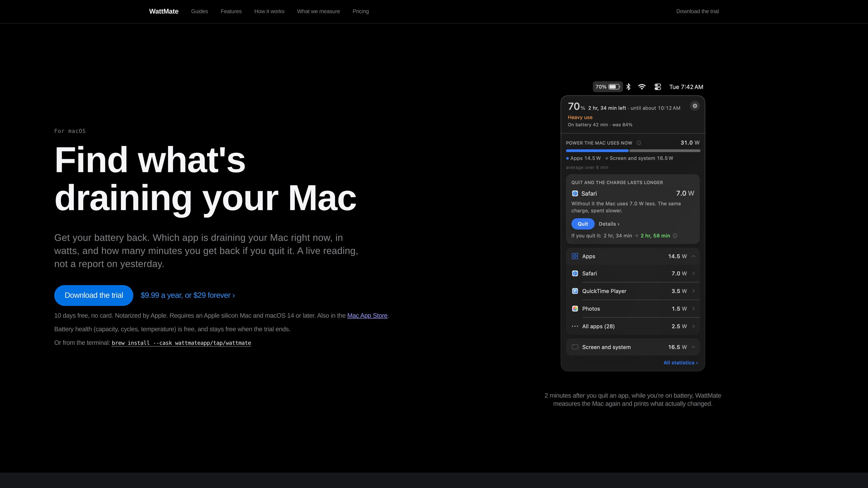Click info icon next to 2 hr, 58 min
The height and width of the screenshot is (488, 868).
point(675,236)
